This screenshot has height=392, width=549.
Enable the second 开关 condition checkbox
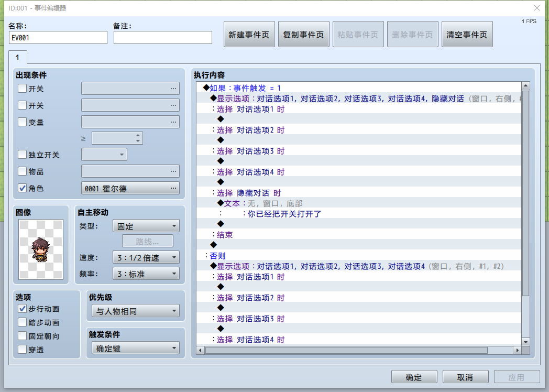click(22, 105)
